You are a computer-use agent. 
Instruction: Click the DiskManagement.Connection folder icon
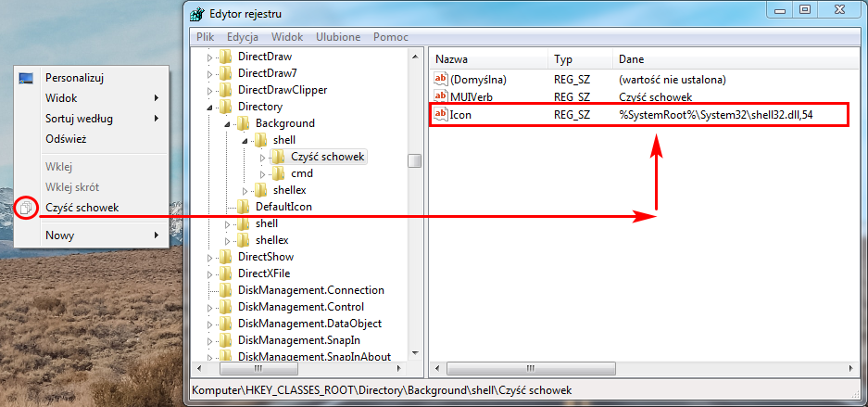point(225,290)
